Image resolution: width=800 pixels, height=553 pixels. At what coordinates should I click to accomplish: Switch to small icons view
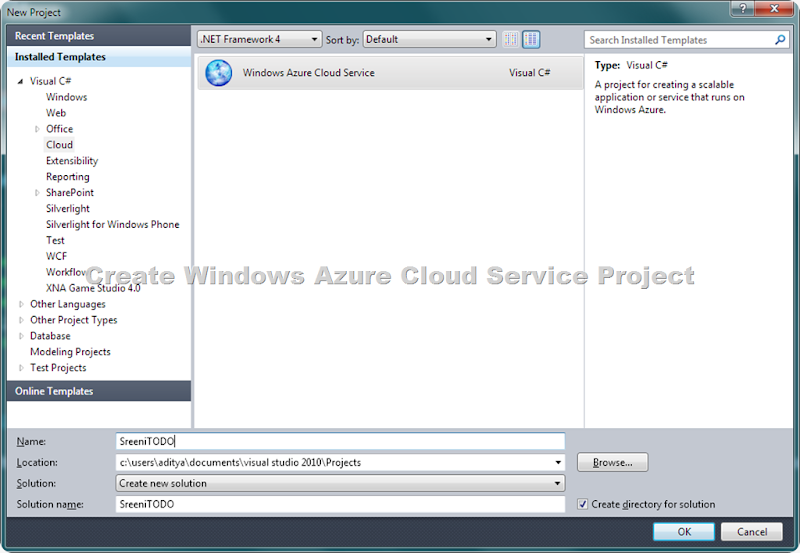510,39
